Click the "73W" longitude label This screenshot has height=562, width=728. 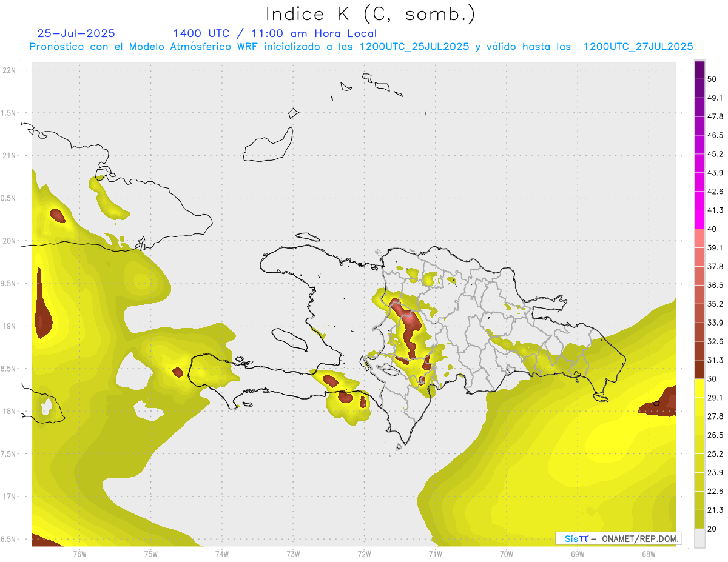click(293, 554)
